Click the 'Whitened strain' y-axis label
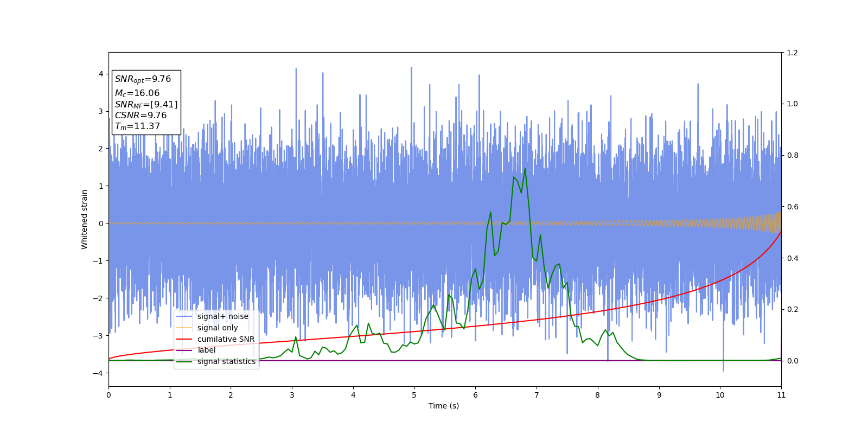Viewport: 868px width, 434px height. click(x=85, y=219)
